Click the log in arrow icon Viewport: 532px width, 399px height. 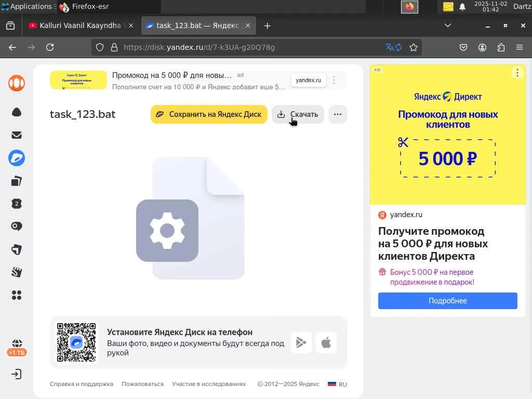click(16, 374)
